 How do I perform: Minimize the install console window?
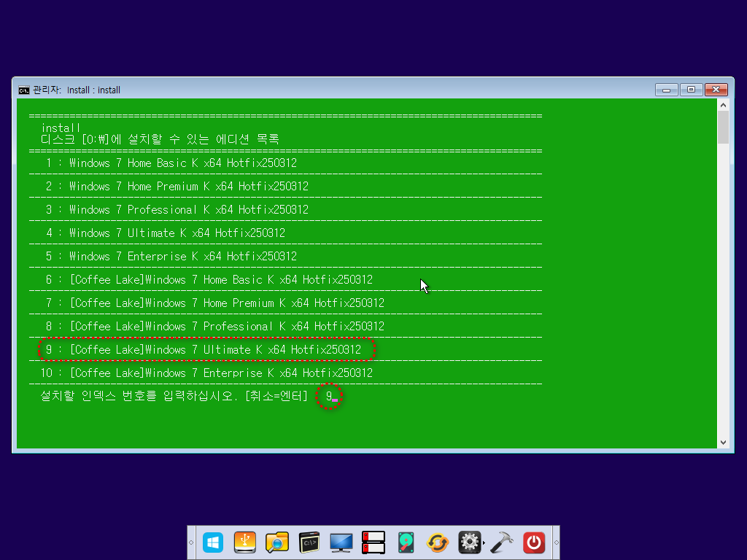tap(667, 90)
